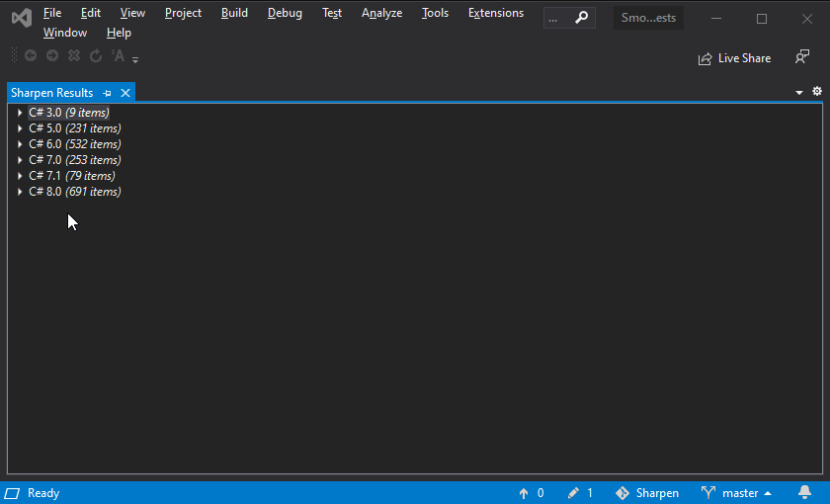Expand the C# 3.0 node
This screenshot has height=504, width=830.
(20, 113)
